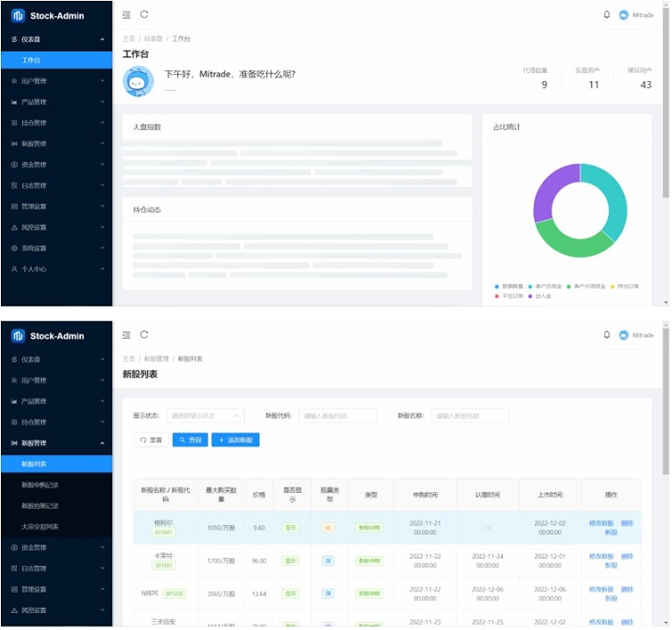Click the Stock-Admin logo above the 工作台 menu
The width and height of the screenshot is (672, 630).
click(17, 15)
